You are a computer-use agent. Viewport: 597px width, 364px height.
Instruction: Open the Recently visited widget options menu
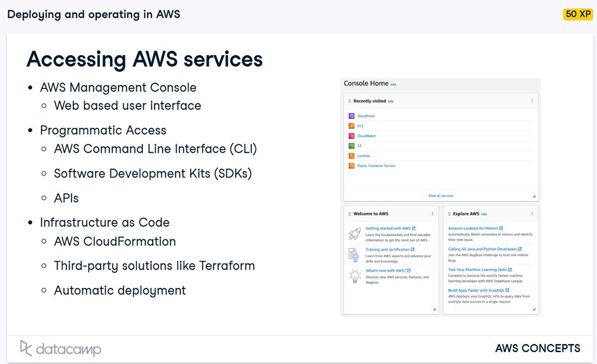532,101
